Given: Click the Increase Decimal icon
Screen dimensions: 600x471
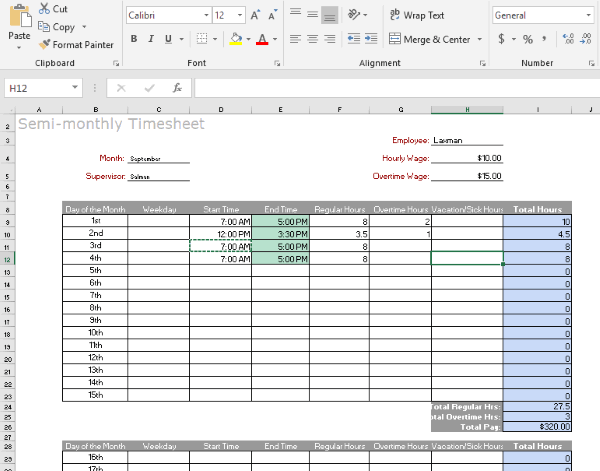Looking at the screenshot, I should 568,39.
